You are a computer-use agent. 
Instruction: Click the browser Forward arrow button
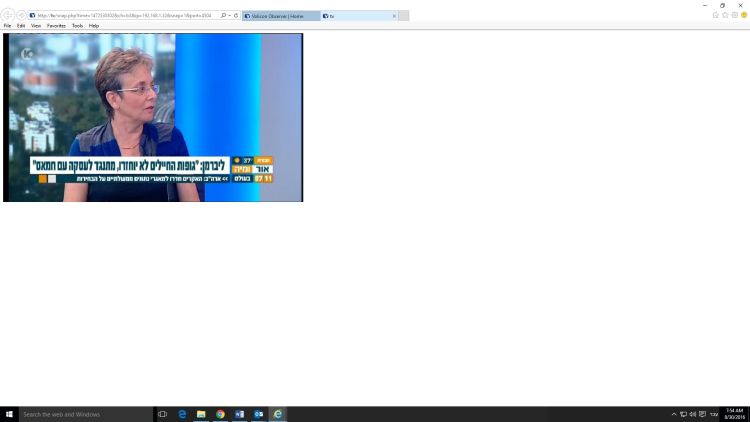coord(21,15)
